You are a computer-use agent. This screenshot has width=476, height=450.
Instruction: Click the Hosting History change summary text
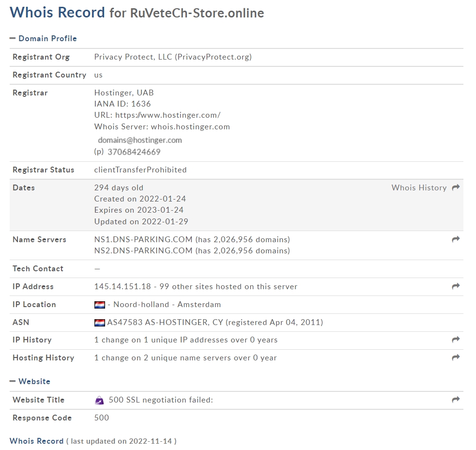[185, 357]
